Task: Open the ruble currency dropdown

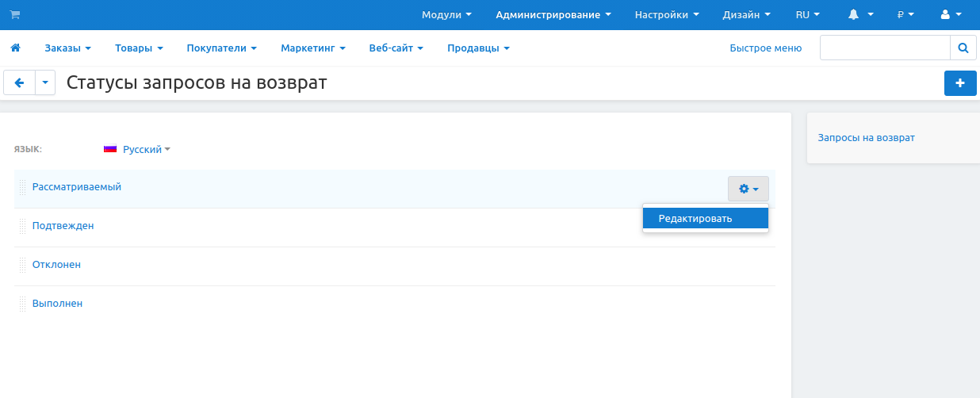Action: [905, 14]
